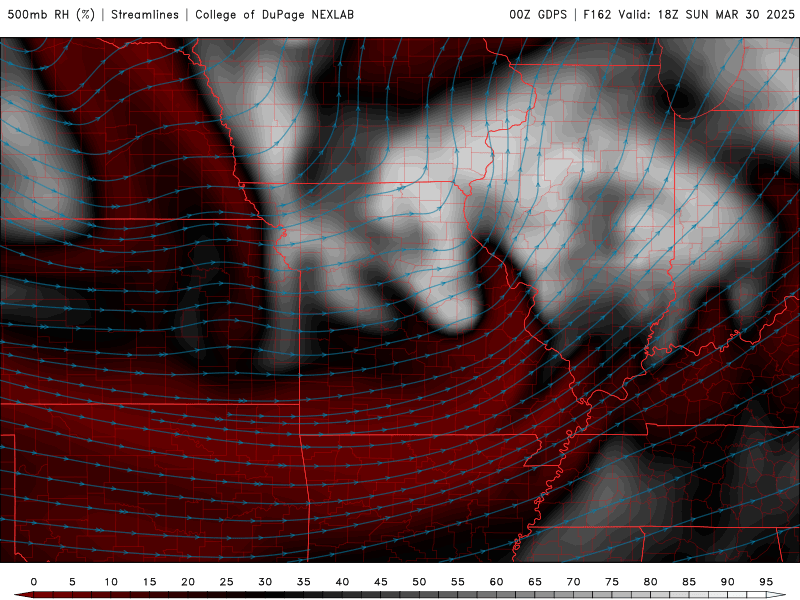This screenshot has width=800, height=600.
Task: Click the colorbar label "65"
Action: coord(535,582)
